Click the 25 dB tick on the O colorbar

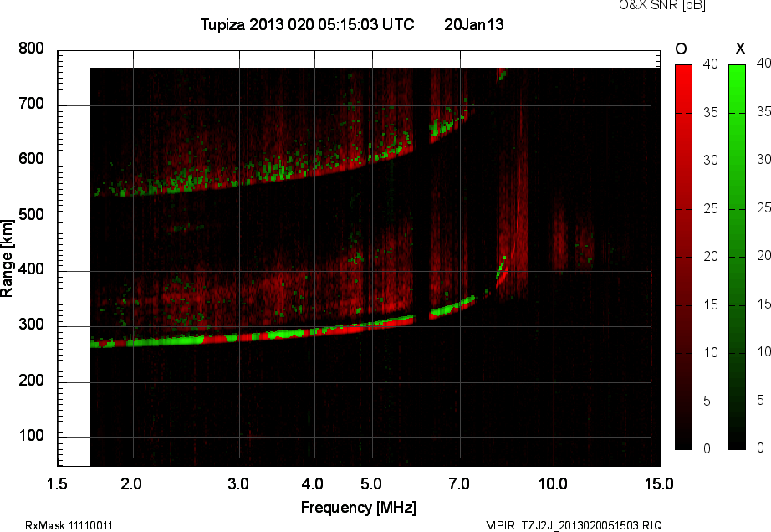(711, 208)
